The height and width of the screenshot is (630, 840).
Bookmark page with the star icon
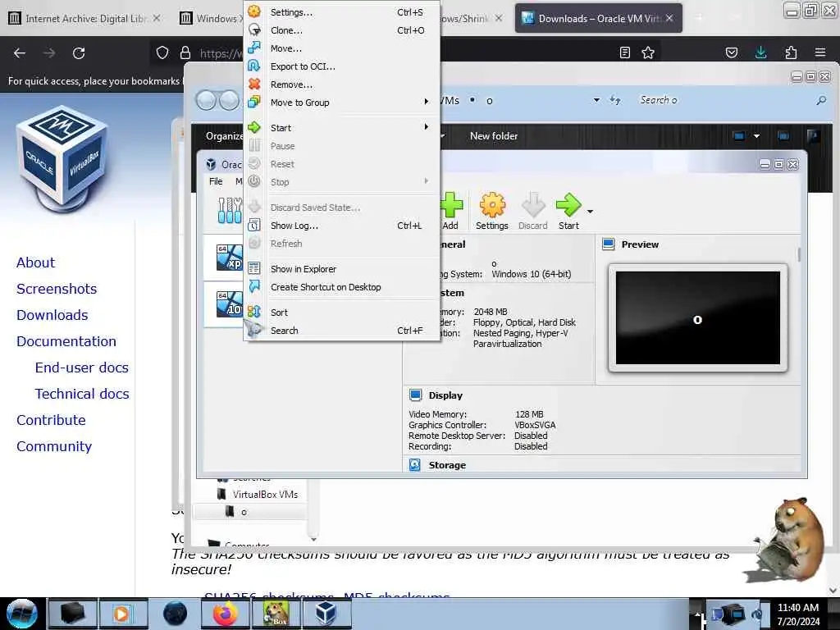(648, 52)
